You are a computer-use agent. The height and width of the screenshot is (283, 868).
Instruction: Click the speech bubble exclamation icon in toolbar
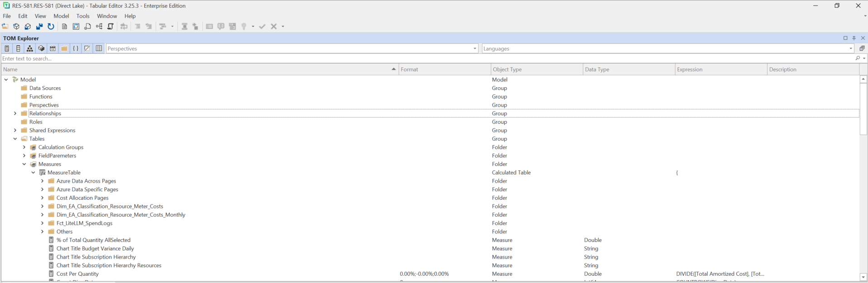pos(221,26)
